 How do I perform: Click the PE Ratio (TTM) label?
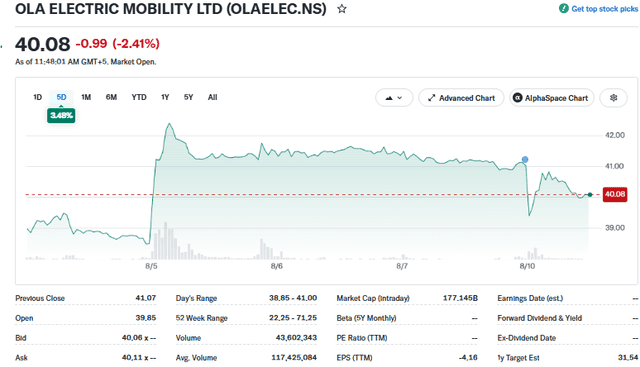362,338
